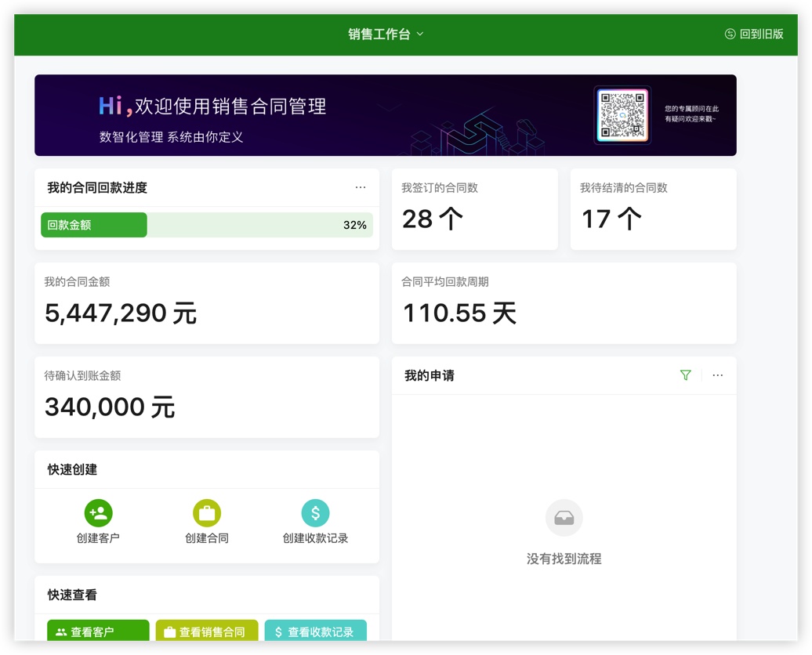Viewport: 812px width, 655px height.
Task: Open the more options menu on 我的合同回款进度
Action: pos(361,187)
